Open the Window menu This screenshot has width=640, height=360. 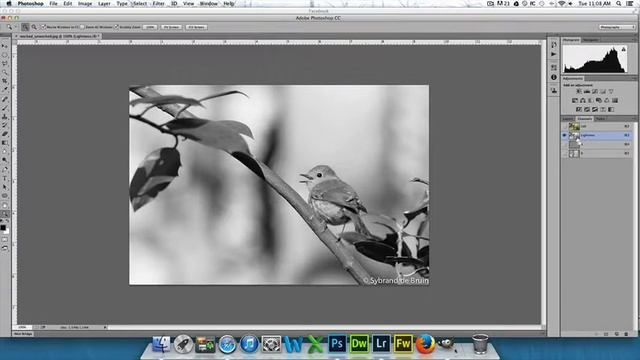tap(209, 4)
